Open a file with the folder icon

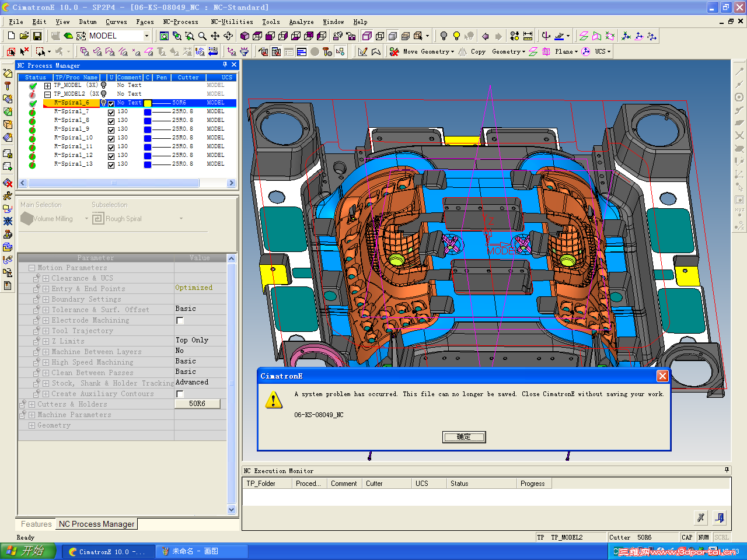point(24,36)
